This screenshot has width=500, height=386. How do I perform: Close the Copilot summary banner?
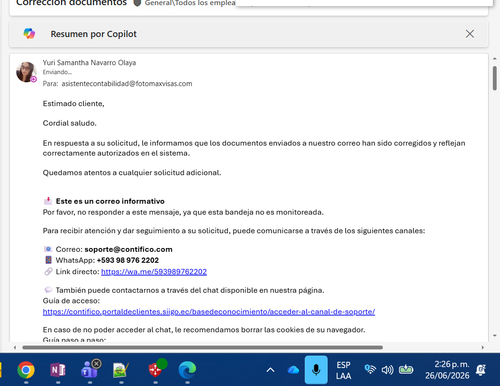[x=470, y=34]
